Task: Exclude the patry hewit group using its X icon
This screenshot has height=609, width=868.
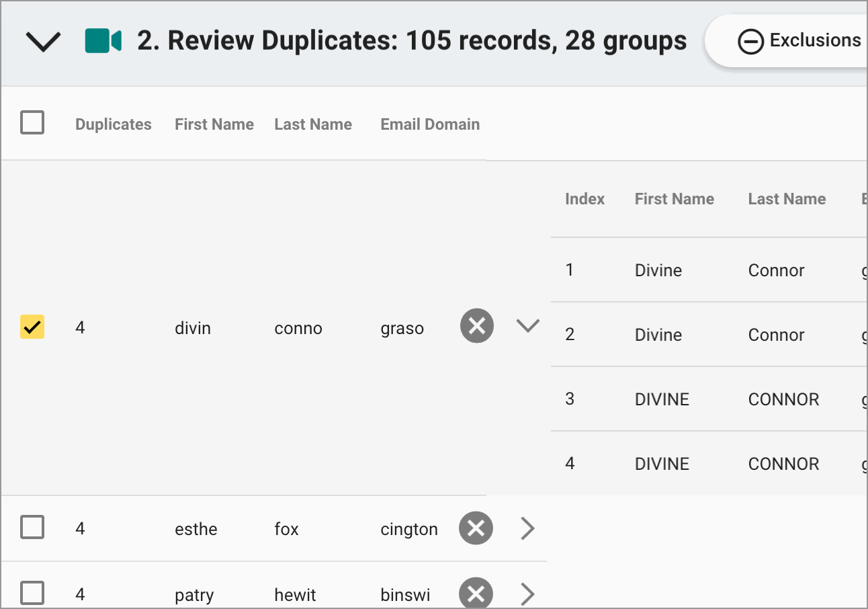Action: tap(476, 593)
